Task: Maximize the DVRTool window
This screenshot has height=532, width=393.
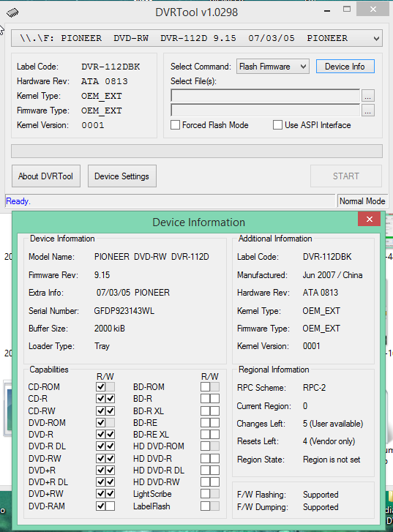Action: [347, 10]
